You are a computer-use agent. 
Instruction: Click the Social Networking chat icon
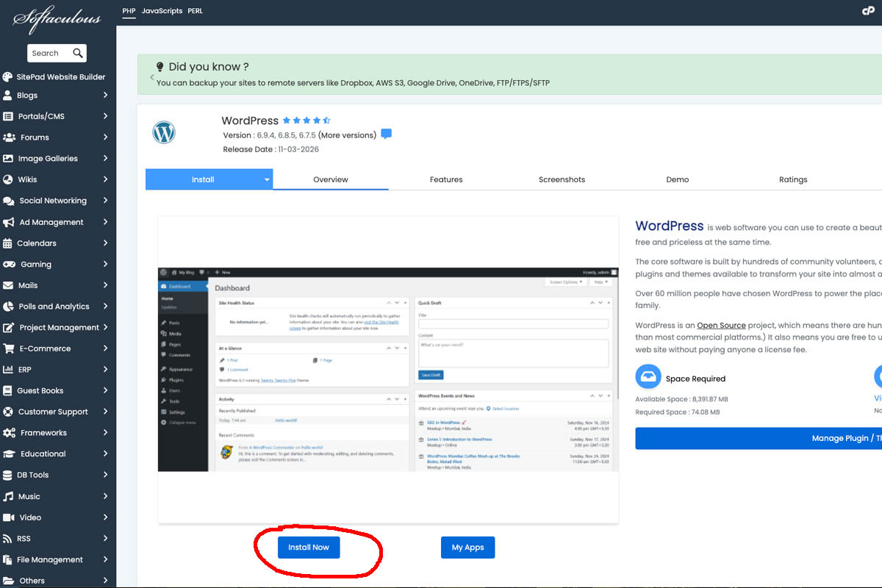coord(9,201)
